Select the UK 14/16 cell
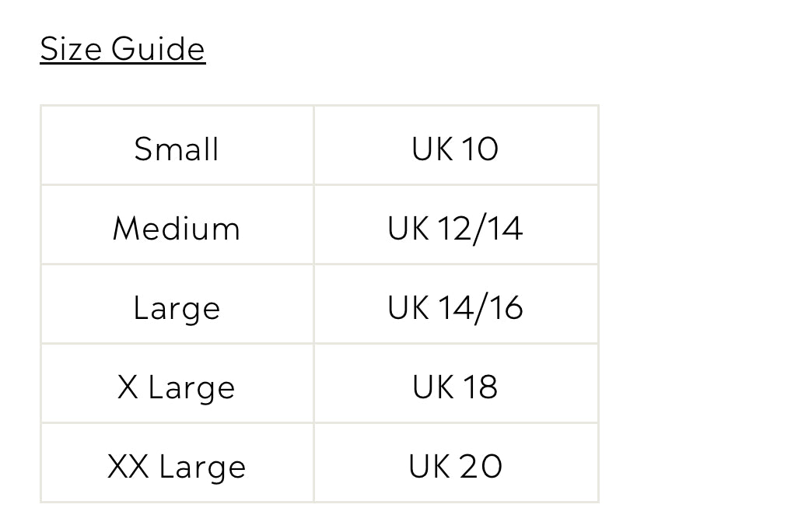812x522 pixels. pos(455,308)
